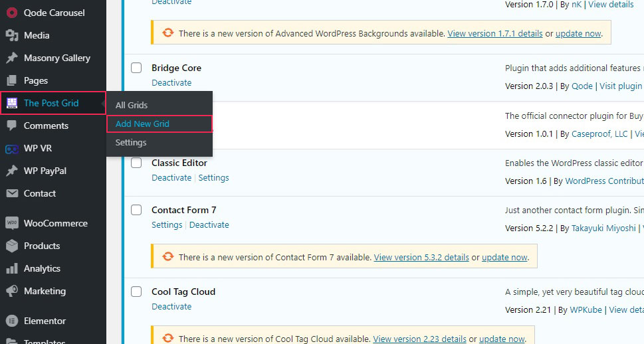Click the Marketing megaphone icon

coord(12,291)
